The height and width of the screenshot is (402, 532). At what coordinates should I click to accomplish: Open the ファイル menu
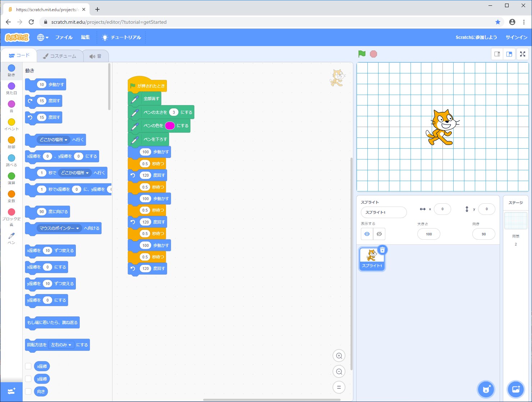(64, 37)
